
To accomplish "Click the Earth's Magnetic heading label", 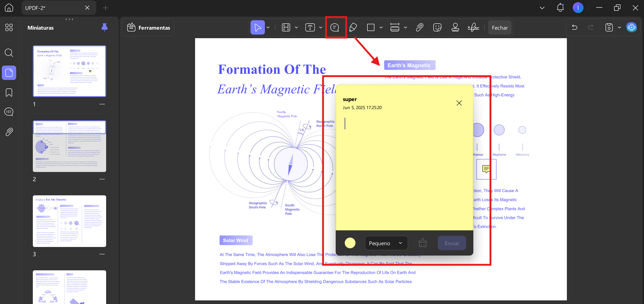I will [x=409, y=65].
